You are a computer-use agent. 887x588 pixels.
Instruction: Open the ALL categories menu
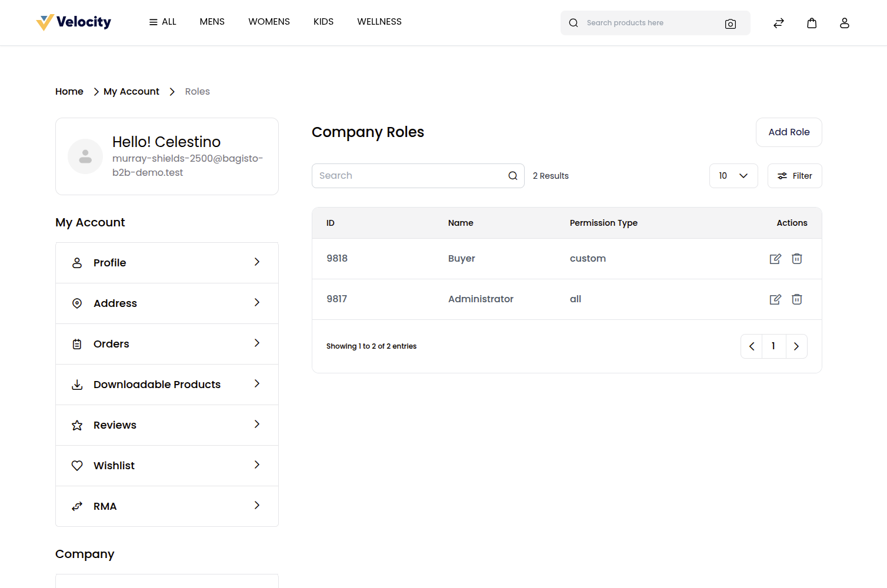[162, 22]
